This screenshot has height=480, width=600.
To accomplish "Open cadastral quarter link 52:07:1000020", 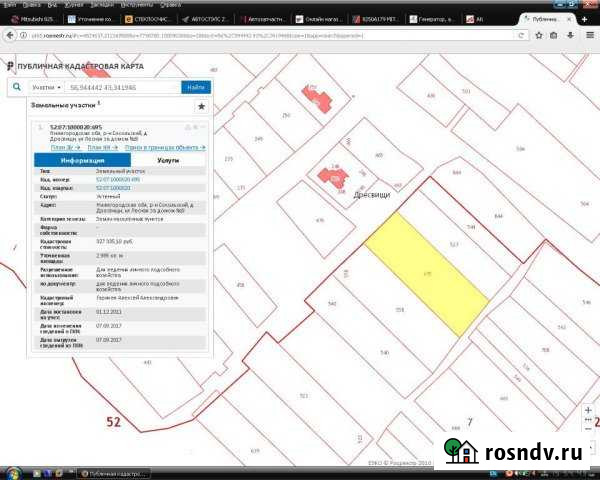I will pyautogui.click(x=113, y=187).
